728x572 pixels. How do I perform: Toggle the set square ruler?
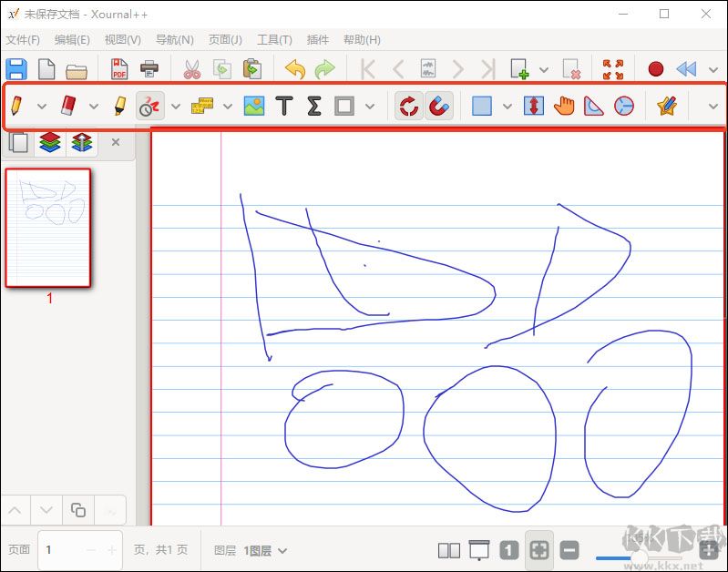tap(594, 106)
